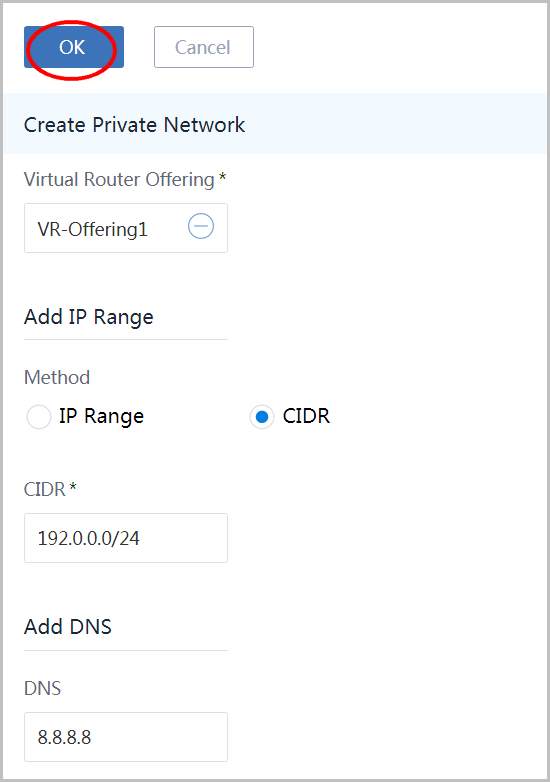The image size is (550, 782).
Task: Choose the IP Range method label
Action: 101,416
